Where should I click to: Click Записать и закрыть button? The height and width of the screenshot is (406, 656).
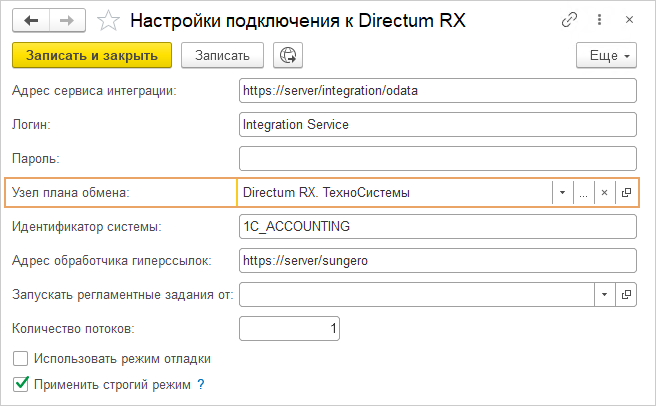point(92,56)
